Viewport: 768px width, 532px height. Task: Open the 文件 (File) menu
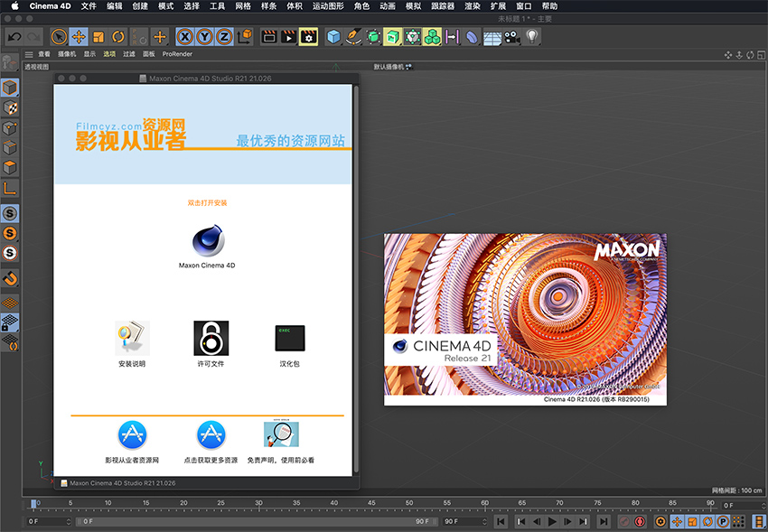point(89,6)
